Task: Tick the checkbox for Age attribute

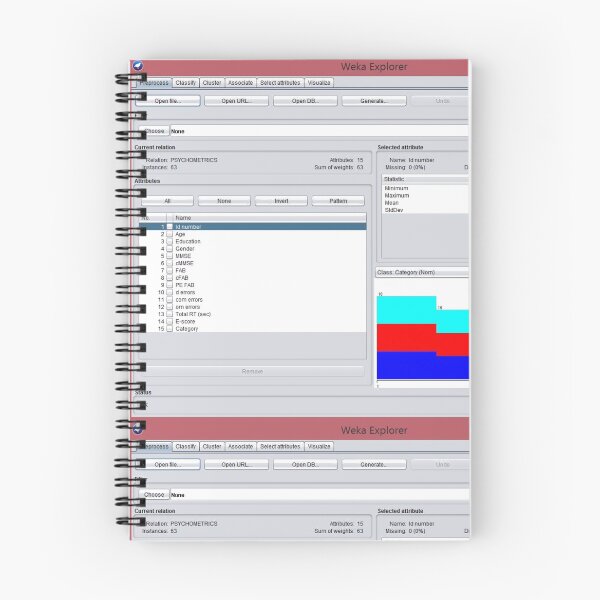Action: (170, 234)
